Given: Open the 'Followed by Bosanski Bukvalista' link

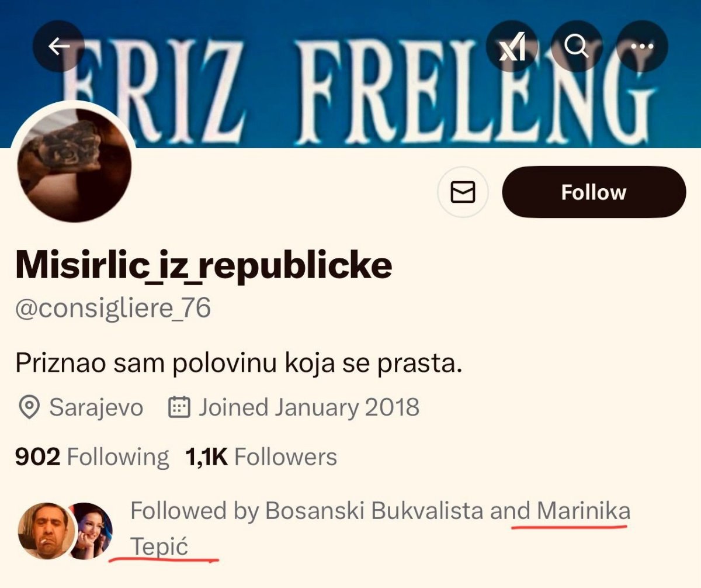Looking at the screenshot, I should coord(307,511).
